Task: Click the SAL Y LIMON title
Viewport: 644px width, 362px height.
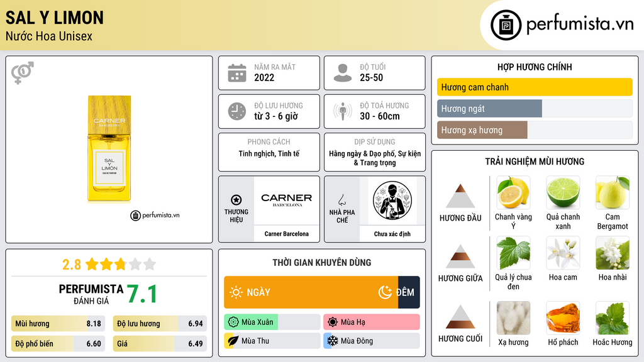Action: click(55, 18)
